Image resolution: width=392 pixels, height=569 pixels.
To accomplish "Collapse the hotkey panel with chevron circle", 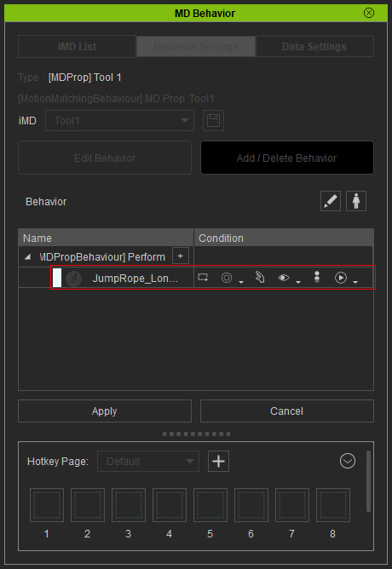I will 348,461.
